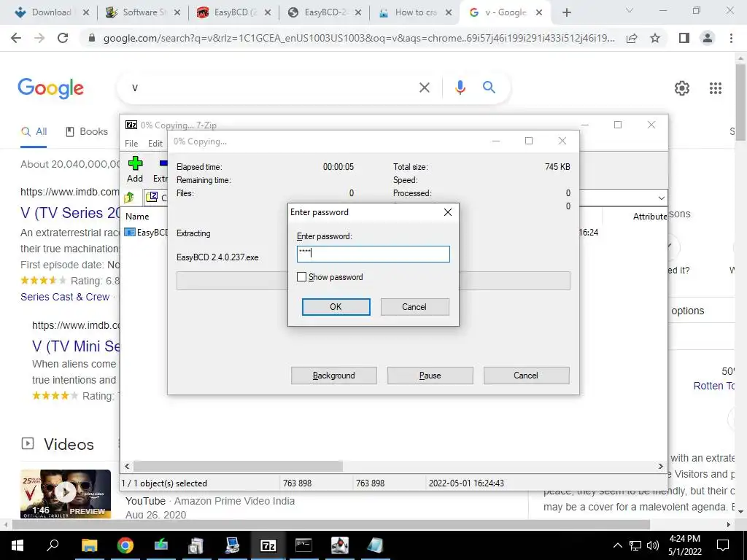The image size is (747, 560).
Task: Select 7-Zip taskbar button
Action: [268, 545]
